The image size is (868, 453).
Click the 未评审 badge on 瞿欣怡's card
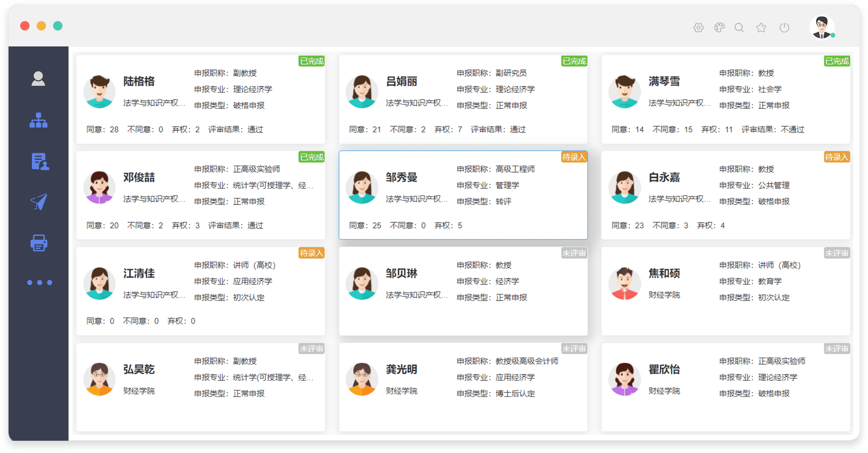pos(837,349)
